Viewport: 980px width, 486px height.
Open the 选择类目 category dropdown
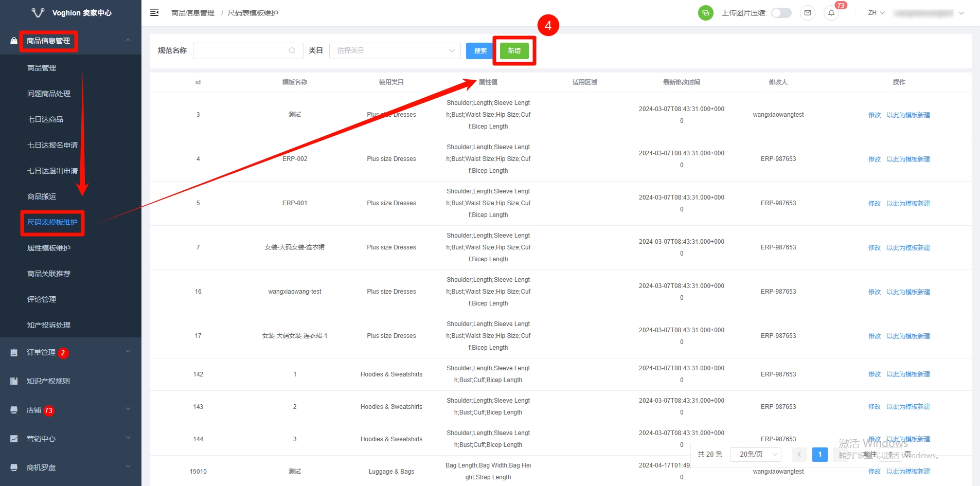click(395, 50)
